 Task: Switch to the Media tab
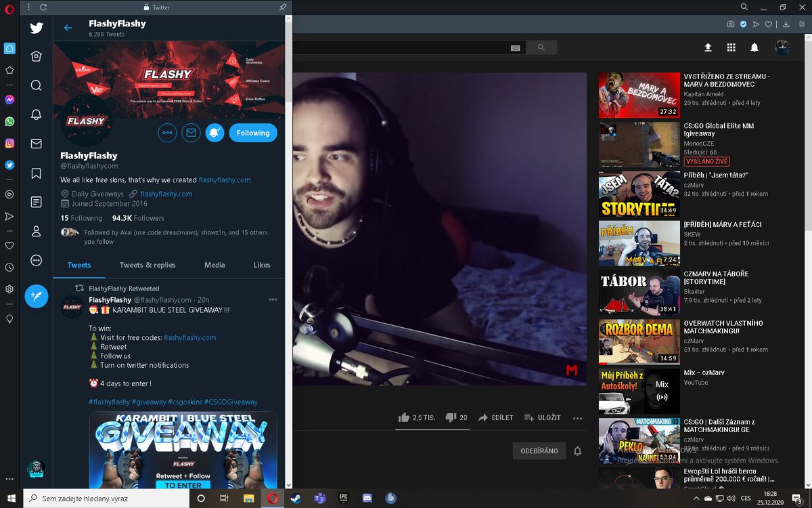click(215, 265)
